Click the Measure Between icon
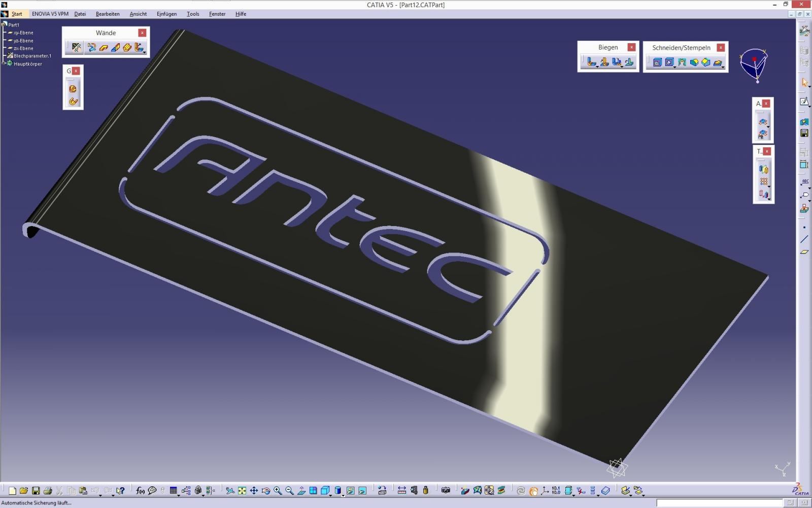The height and width of the screenshot is (508, 812). [x=402, y=491]
